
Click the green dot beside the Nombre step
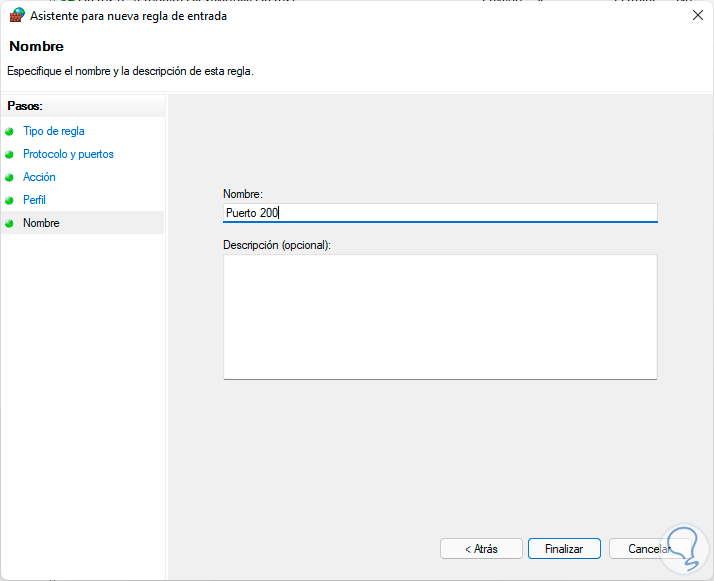11,223
